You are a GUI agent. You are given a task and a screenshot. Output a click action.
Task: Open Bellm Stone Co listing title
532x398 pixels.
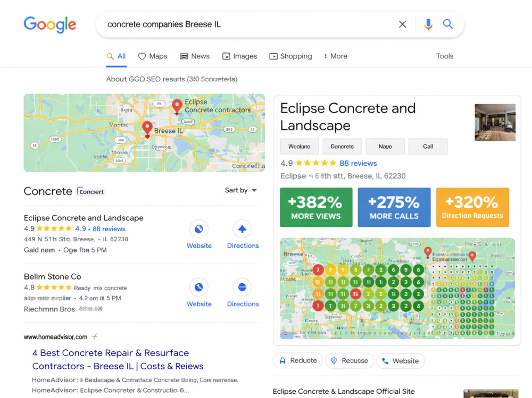(x=53, y=276)
